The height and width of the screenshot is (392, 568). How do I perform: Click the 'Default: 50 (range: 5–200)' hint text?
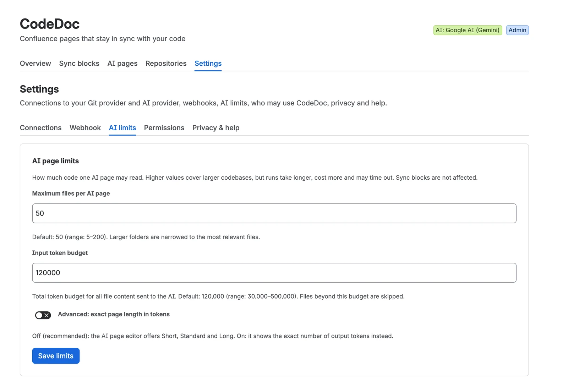tap(146, 237)
